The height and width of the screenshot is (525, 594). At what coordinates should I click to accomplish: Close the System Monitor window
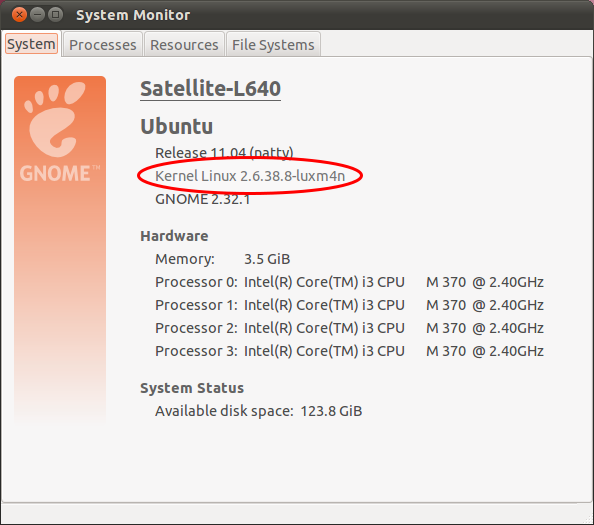(x=19, y=15)
